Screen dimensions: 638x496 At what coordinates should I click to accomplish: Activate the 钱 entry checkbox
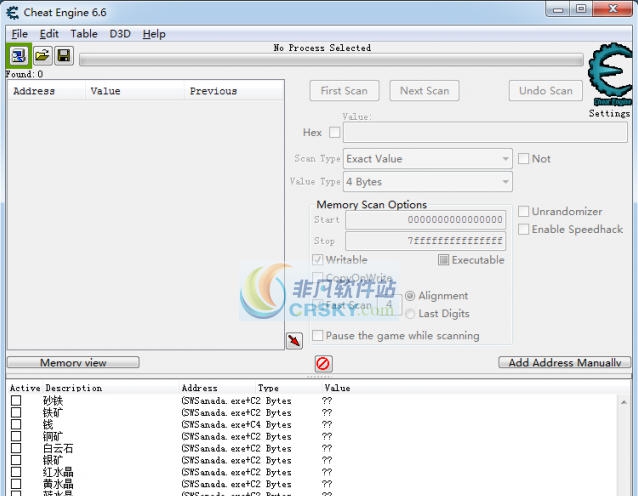16,424
